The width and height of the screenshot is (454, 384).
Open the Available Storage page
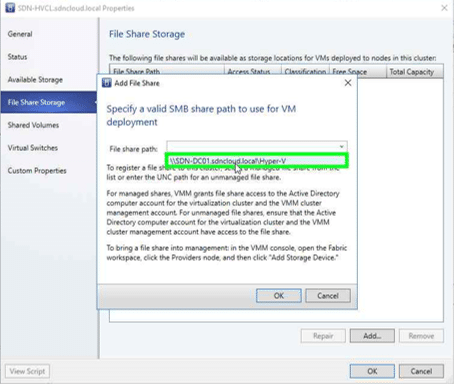[35, 80]
